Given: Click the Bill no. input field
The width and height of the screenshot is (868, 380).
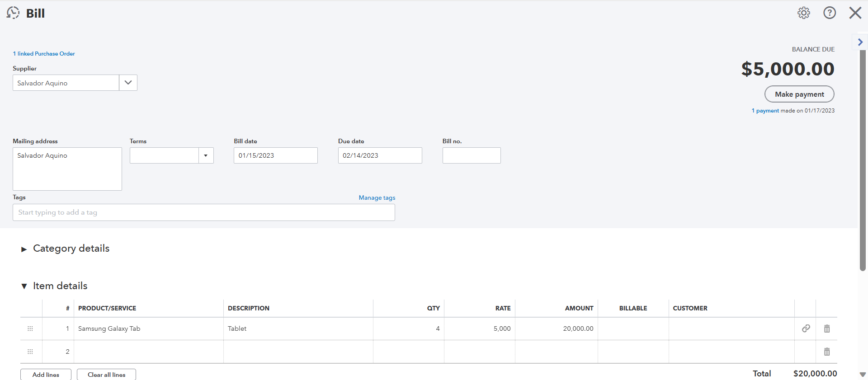Looking at the screenshot, I should pos(471,155).
